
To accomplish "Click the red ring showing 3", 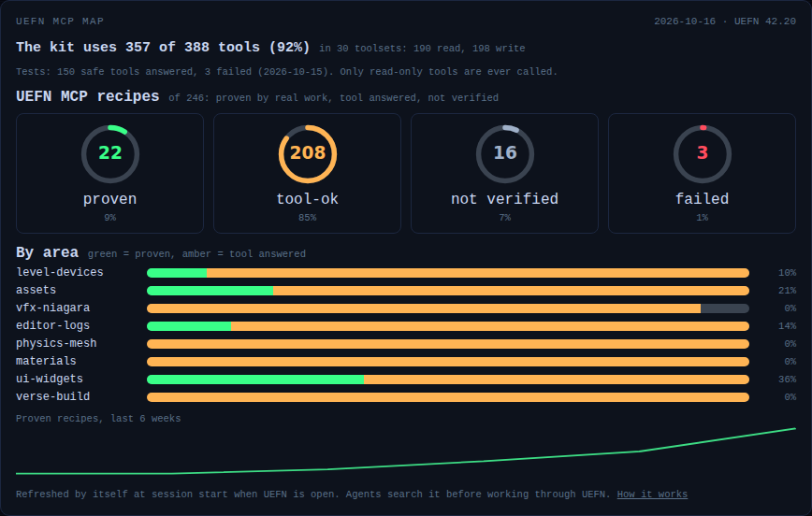I will point(703,153).
